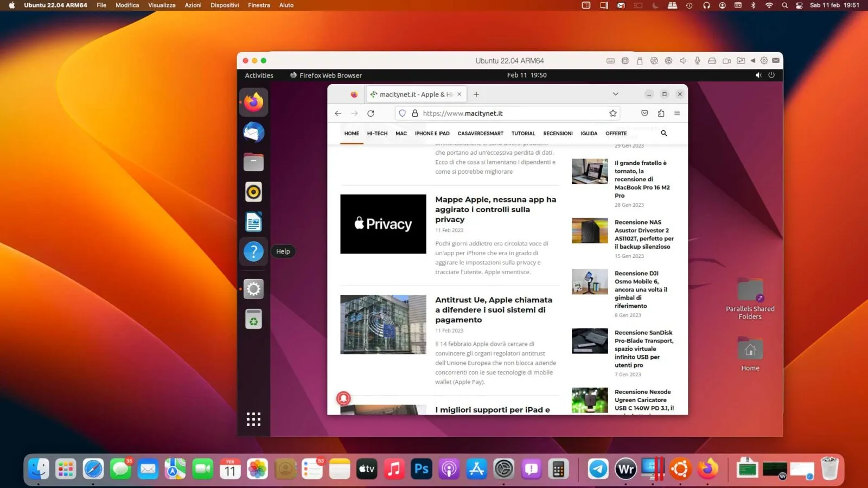Toggle the microphone in Parallels toolbar

(x=698, y=61)
